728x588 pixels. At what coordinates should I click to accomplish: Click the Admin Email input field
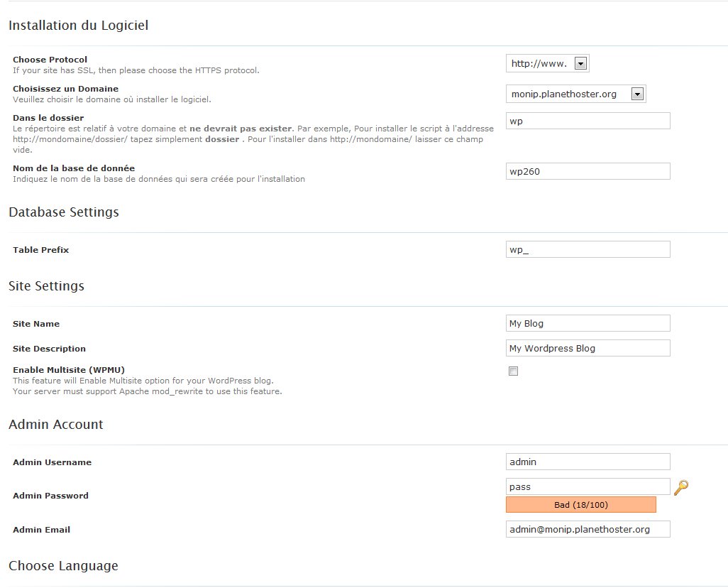pos(588,529)
